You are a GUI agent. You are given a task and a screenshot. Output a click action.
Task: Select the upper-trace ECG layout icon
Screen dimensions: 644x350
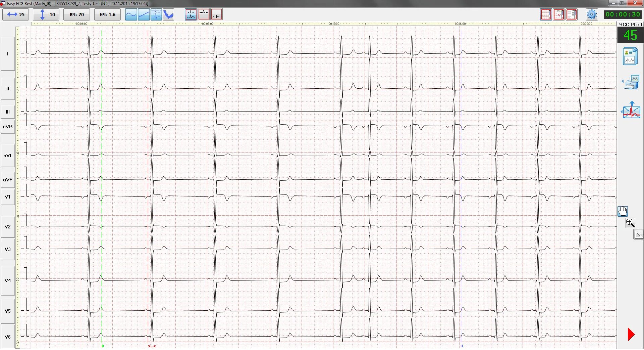click(204, 14)
